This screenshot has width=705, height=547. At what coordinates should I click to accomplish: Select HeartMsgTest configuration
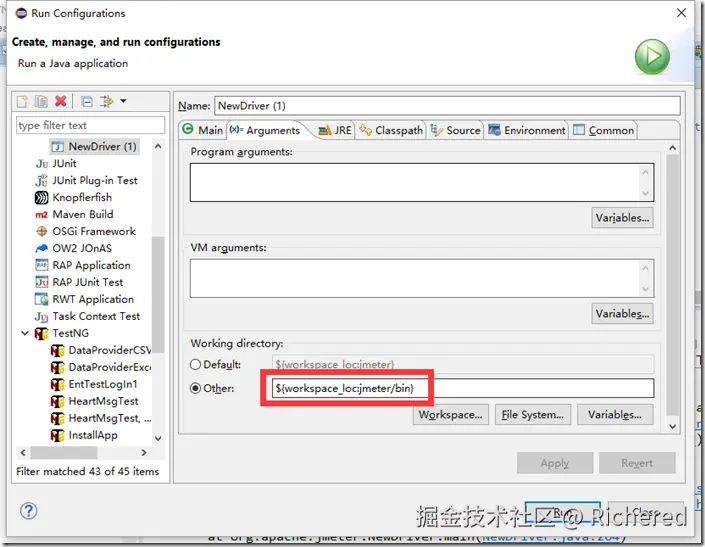103,401
